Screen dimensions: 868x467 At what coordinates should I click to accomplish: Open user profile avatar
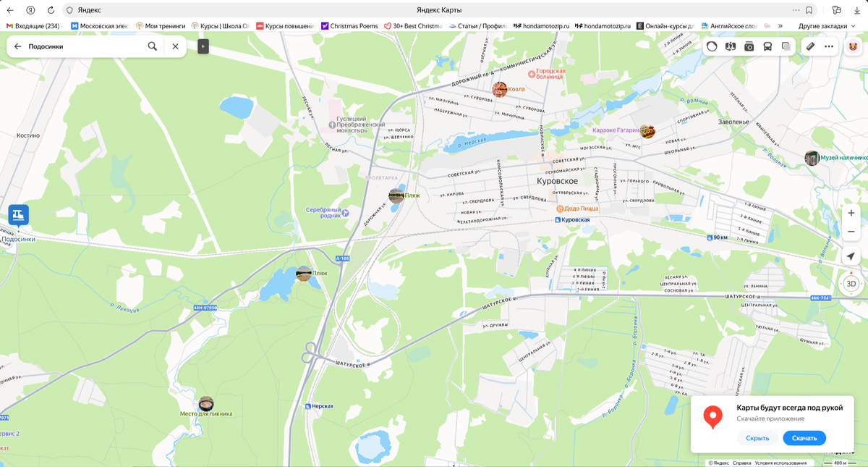tap(854, 46)
